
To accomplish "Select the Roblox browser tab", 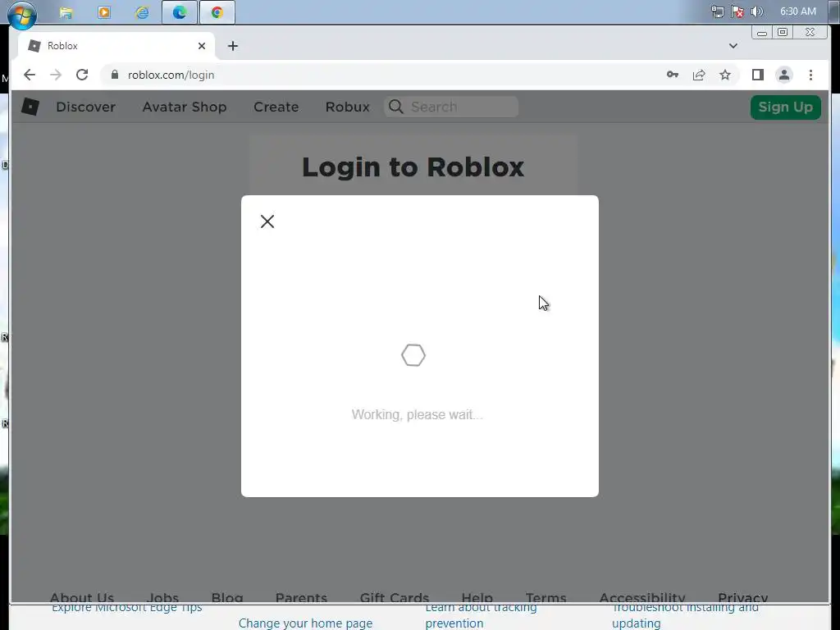I will [x=116, y=46].
